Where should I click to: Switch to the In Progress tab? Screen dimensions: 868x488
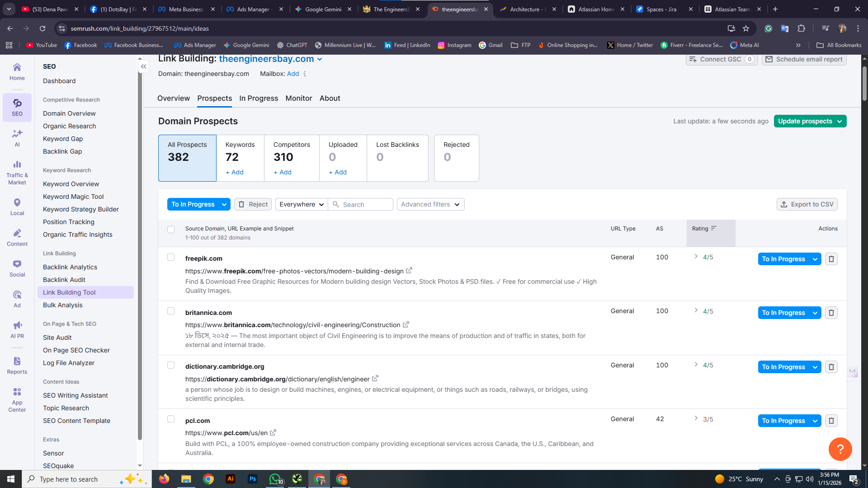coord(259,98)
